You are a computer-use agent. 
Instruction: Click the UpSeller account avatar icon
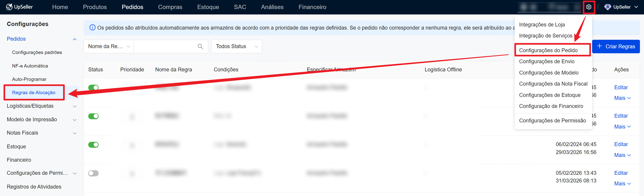click(607, 7)
